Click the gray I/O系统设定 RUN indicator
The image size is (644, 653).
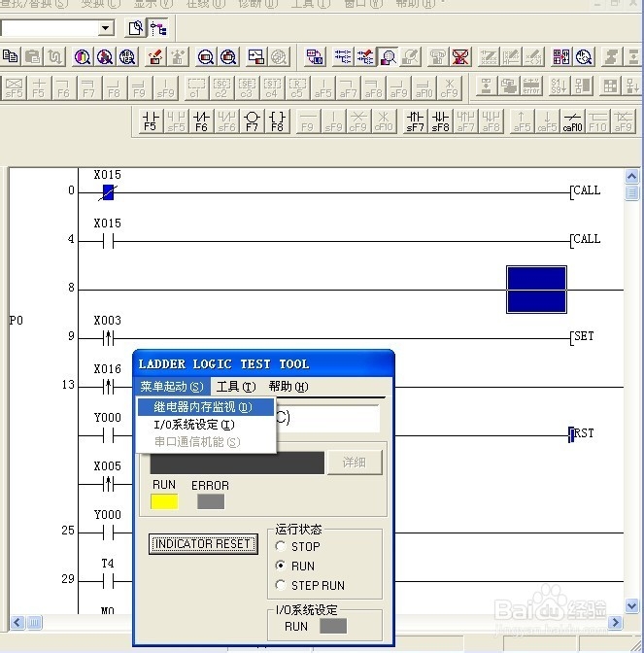click(x=333, y=626)
